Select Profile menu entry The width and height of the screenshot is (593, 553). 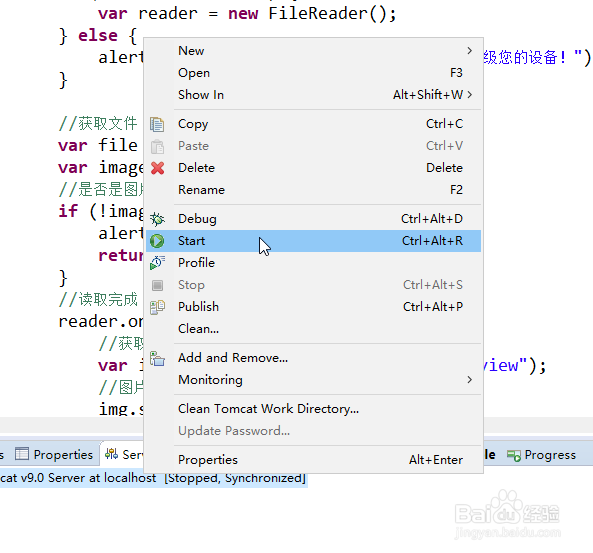click(x=313, y=263)
